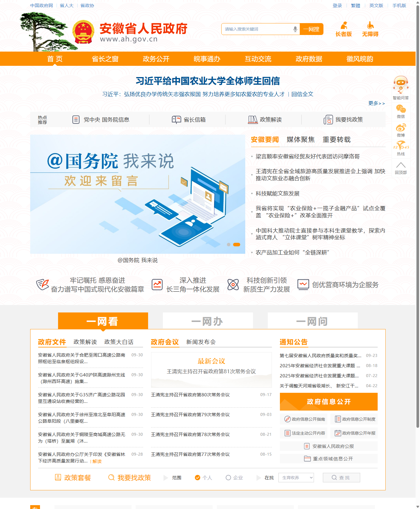Click the @国务院 我来说 banner image

coord(138,194)
